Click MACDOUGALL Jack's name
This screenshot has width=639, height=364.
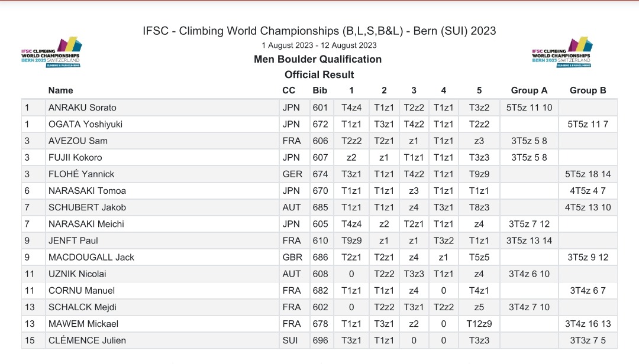(91, 258)
